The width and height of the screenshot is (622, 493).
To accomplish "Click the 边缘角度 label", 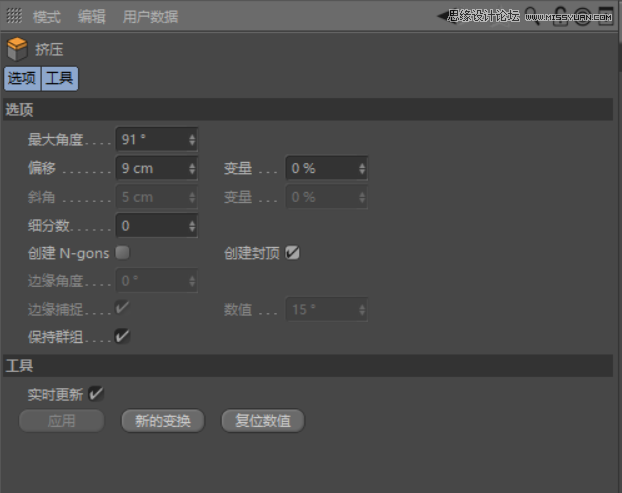I will click(x=56, y=281).
